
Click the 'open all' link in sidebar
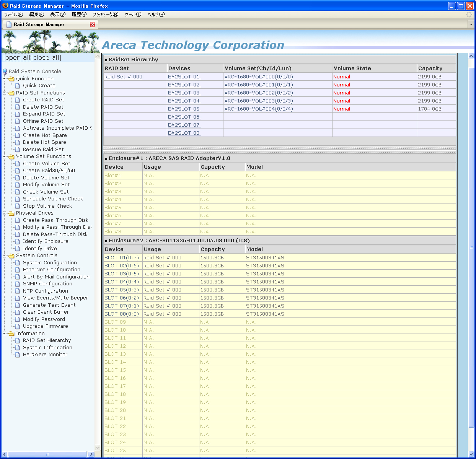click(18, 57)
